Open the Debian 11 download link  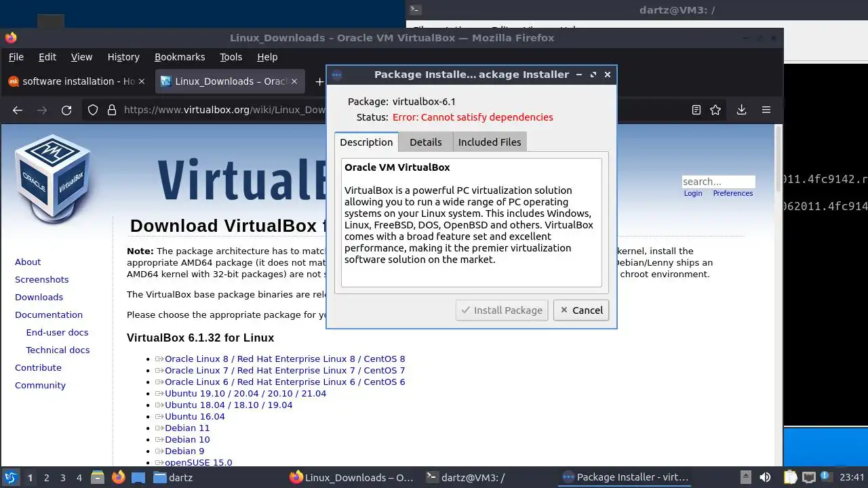pyautogui.click(x=187, y=428)
